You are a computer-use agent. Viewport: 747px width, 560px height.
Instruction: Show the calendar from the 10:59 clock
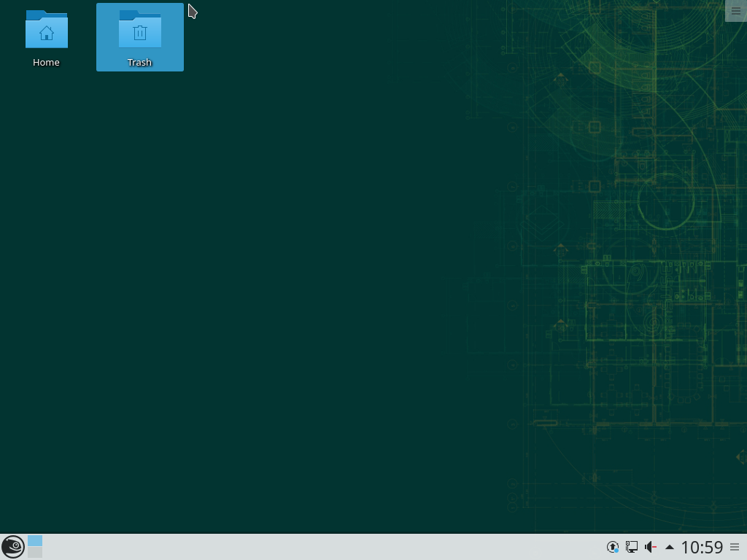[702, 547]
